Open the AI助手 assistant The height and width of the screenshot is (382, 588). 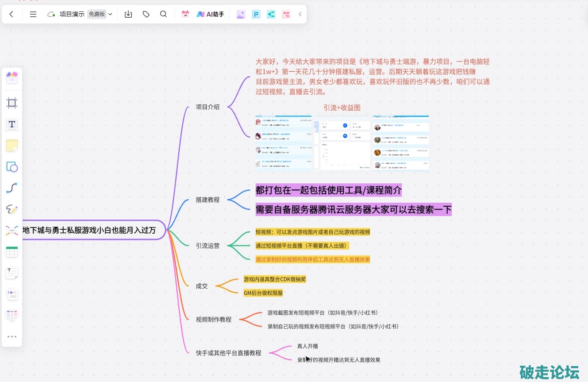click(x=210, y=14)
